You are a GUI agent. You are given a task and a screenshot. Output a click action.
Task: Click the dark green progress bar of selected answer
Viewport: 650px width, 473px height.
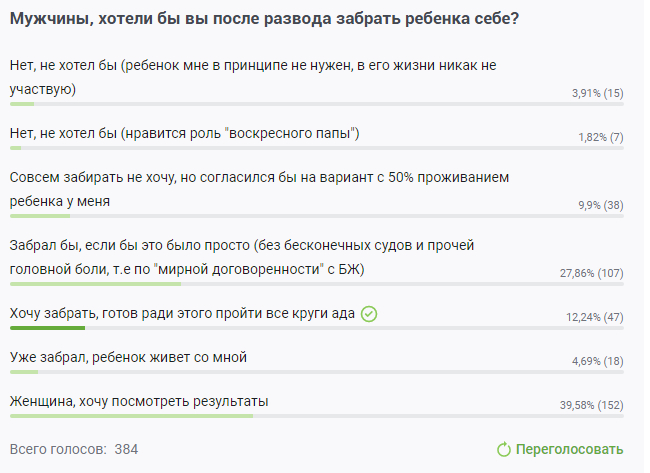click(47, 328)
